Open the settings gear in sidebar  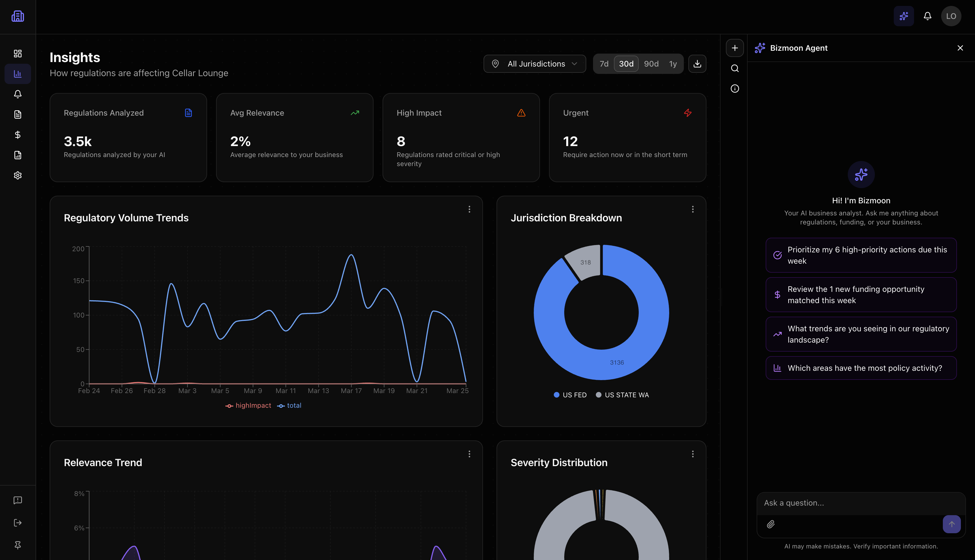point(18,175)
